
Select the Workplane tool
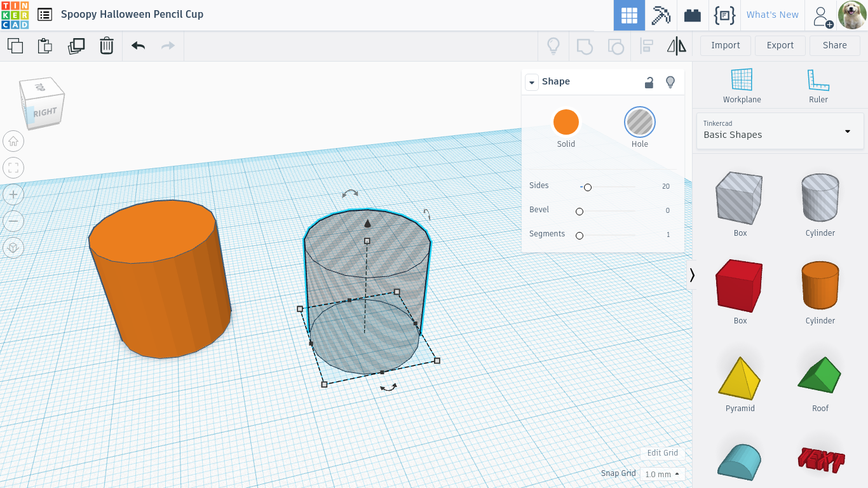coord(742,86)
